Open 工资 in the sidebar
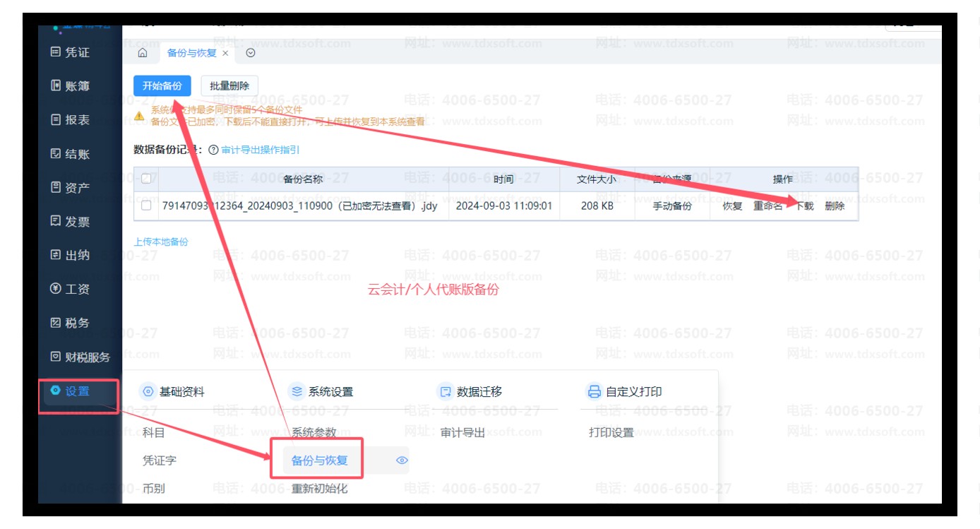This screenshot has height=529, width=980. click(77, 289)
